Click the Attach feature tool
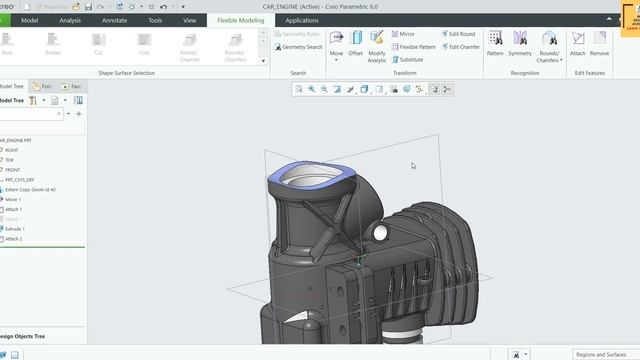Image resolution: width=640 pixels, height=360 pixels. (578, 42)
